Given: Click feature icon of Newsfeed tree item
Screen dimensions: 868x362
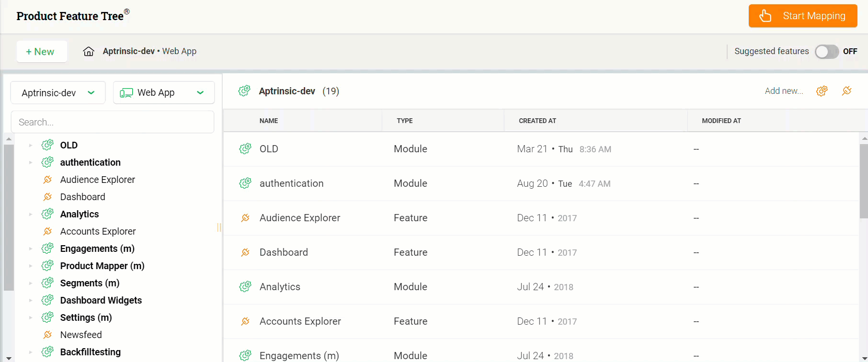Looking at the screenshot, I should click(47, 335).
